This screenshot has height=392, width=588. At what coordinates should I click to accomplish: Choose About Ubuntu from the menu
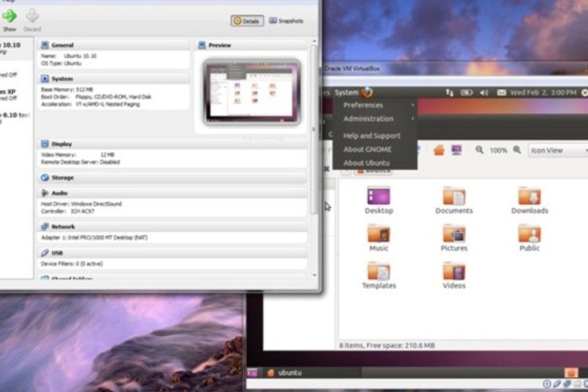pos(375,163)
